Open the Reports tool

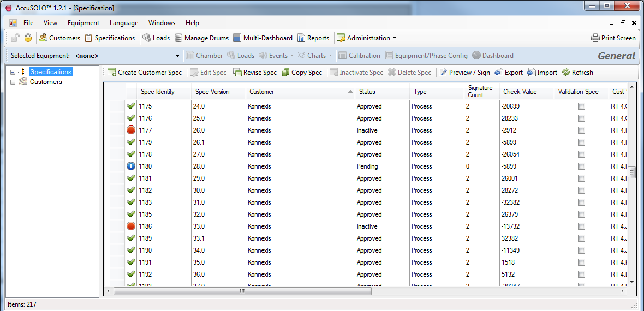pyautogui.click(x=302, y=38)
